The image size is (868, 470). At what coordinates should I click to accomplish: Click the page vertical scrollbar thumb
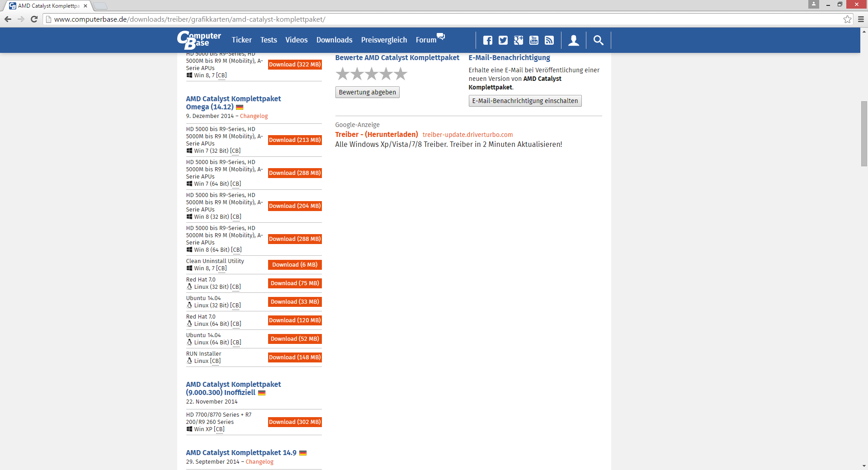pyautogui.click(x=864, y=134)
